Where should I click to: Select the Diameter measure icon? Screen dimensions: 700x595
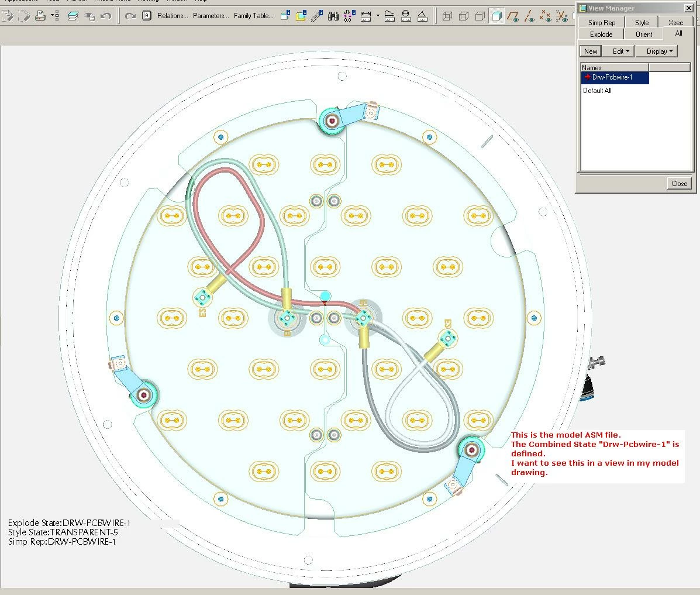point(406,16)
